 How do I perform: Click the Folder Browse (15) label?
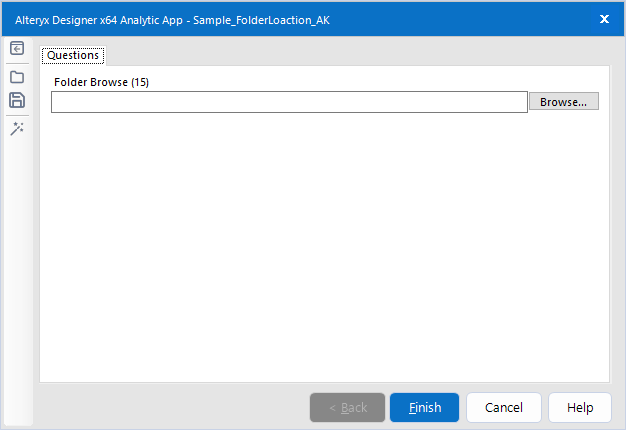coord(101,82)
